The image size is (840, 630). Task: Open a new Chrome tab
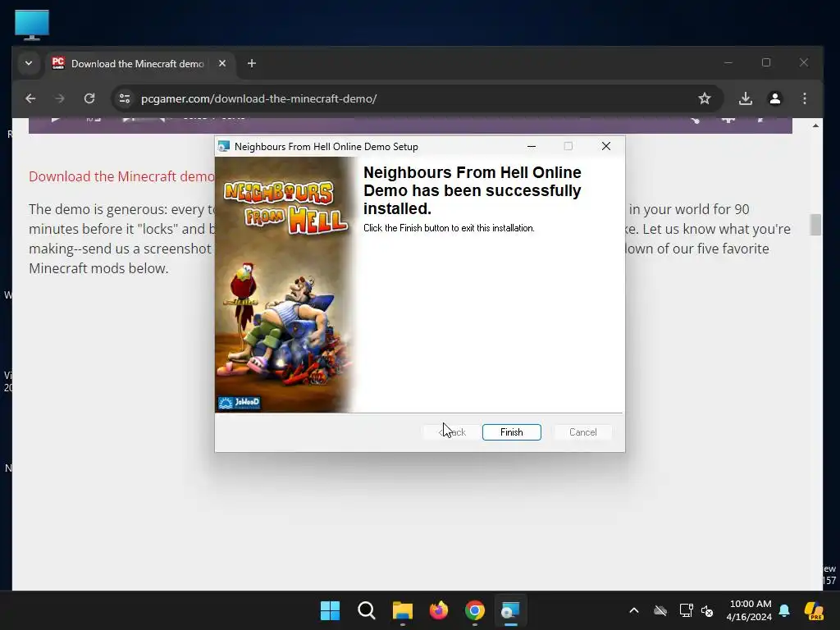point(252,63)
